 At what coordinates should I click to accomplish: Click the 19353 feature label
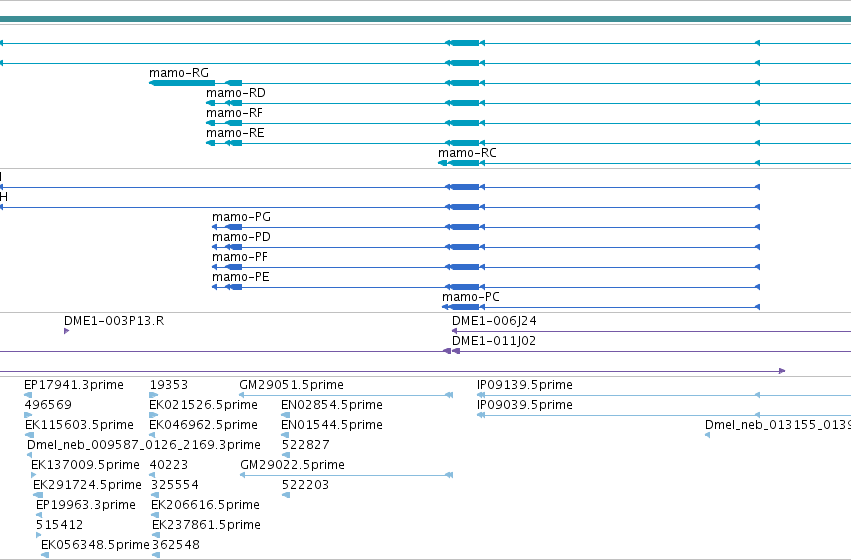click(x=169, y=385)
